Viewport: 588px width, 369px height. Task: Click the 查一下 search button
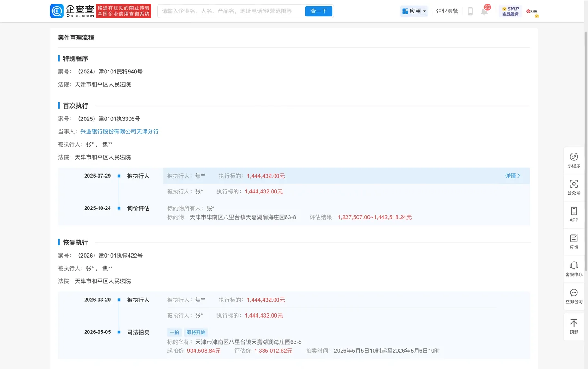tap(318, 11)
